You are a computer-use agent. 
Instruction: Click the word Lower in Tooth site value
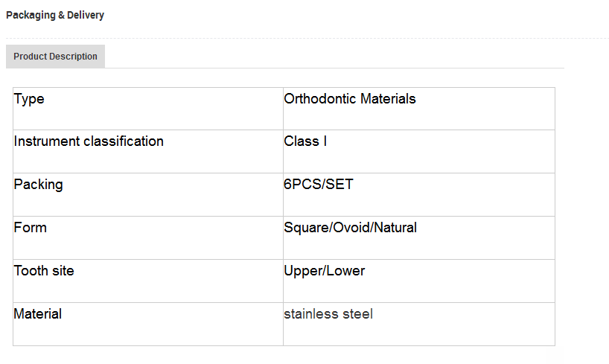(x=346, y=271)
